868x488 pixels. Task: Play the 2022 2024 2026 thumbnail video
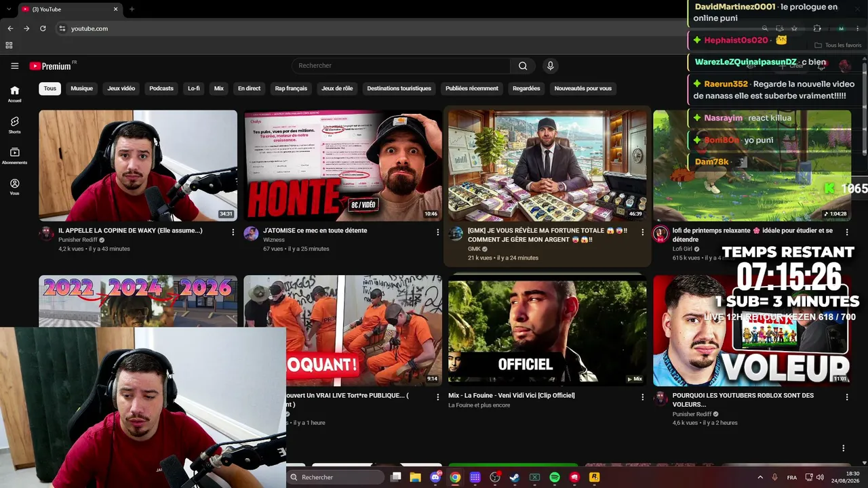[x=138, y=301]
